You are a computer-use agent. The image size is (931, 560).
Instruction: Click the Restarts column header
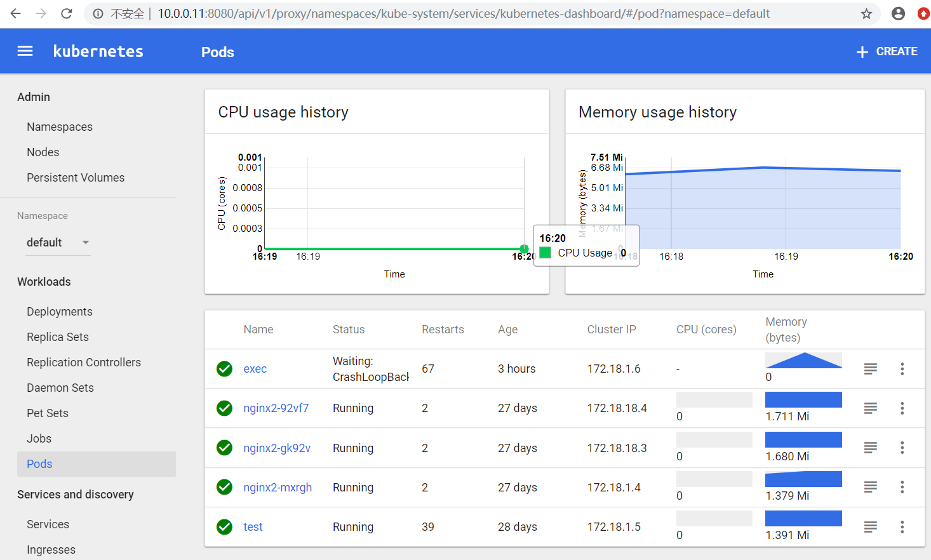[443, 330]
